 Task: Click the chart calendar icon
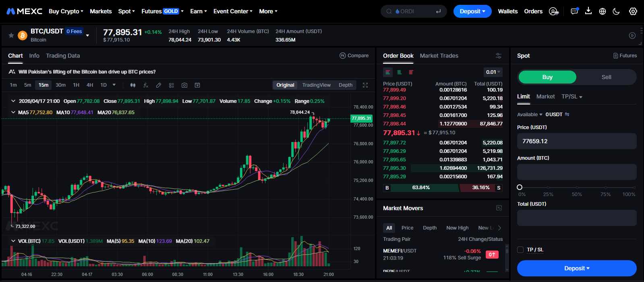(x=197, y=85)
